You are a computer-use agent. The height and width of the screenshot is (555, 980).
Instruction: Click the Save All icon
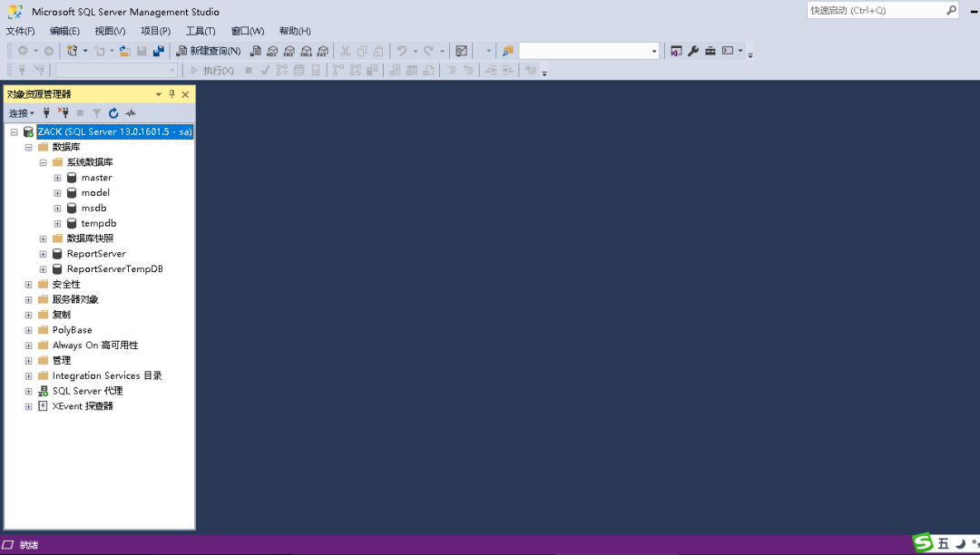[159, 51]
